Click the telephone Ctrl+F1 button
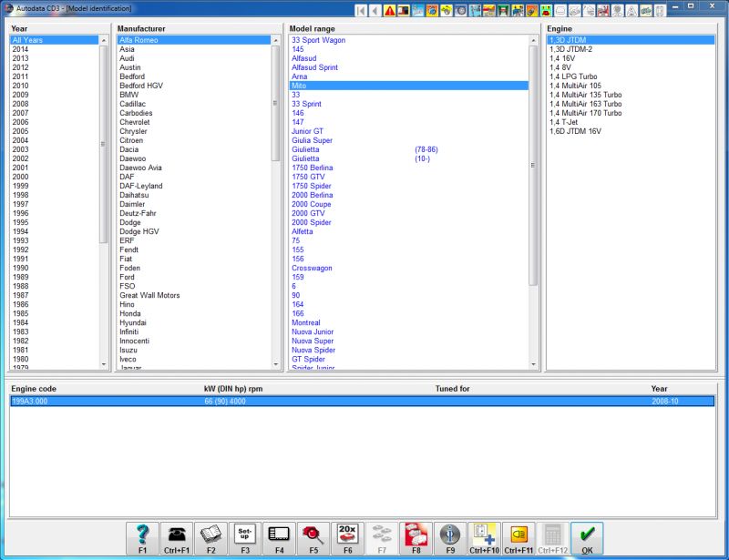Image resolution: width=729 pixels, height=560 pixels. pyautogui.click(x=177, y=539)
